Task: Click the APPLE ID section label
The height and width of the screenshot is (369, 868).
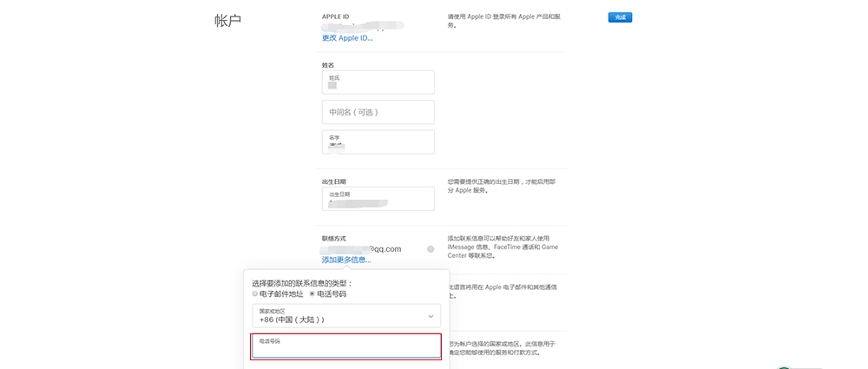Action: click(x=336, y=16)
